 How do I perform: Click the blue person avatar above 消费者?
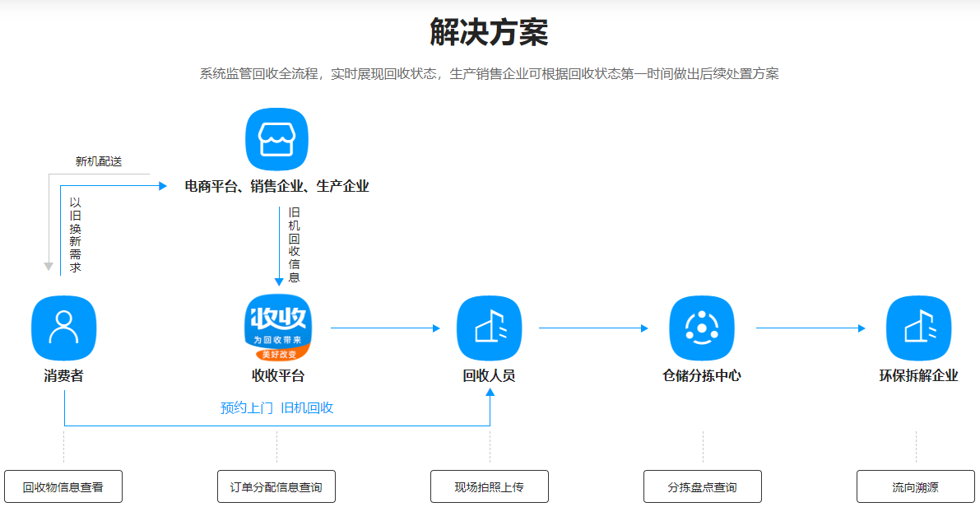(x=63, y=327)
